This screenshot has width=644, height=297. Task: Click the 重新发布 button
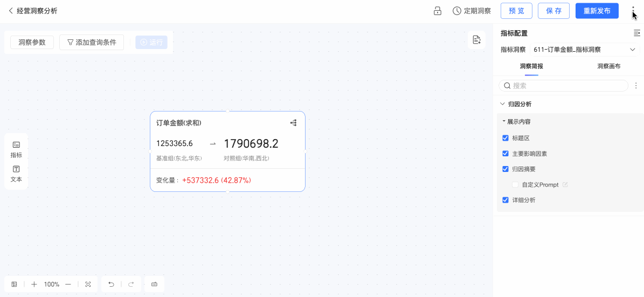tap(597, 11)
